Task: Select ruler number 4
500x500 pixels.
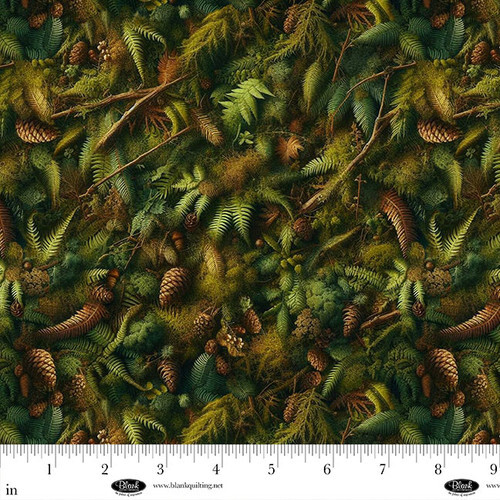Action: [216, 470]
